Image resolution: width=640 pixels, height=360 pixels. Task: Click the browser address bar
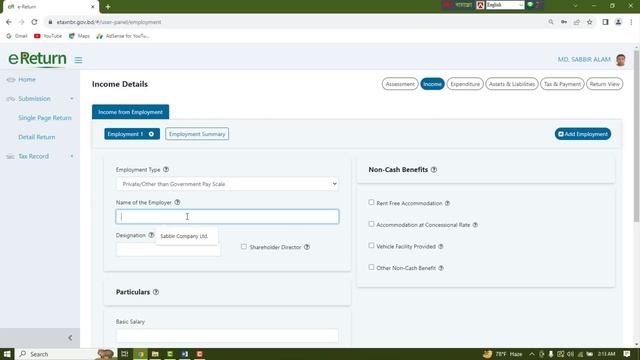pyautogui.click(x=294, y=22)
